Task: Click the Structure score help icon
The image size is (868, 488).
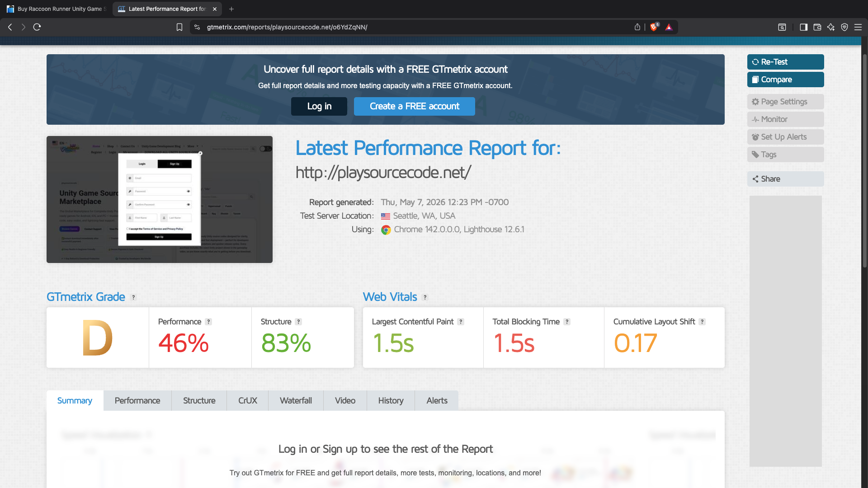Action: pos(298,322)
